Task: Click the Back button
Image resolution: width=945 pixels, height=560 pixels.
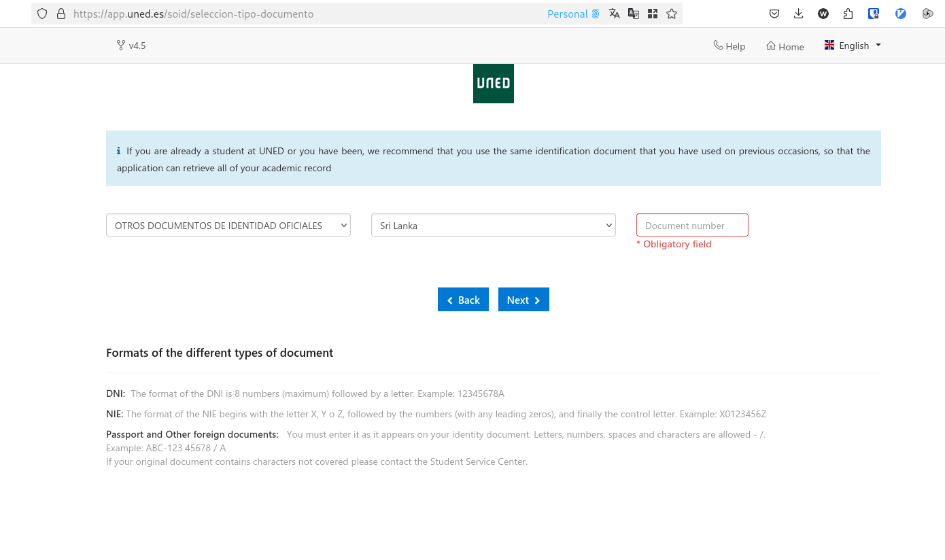Action: coord(463,300)
